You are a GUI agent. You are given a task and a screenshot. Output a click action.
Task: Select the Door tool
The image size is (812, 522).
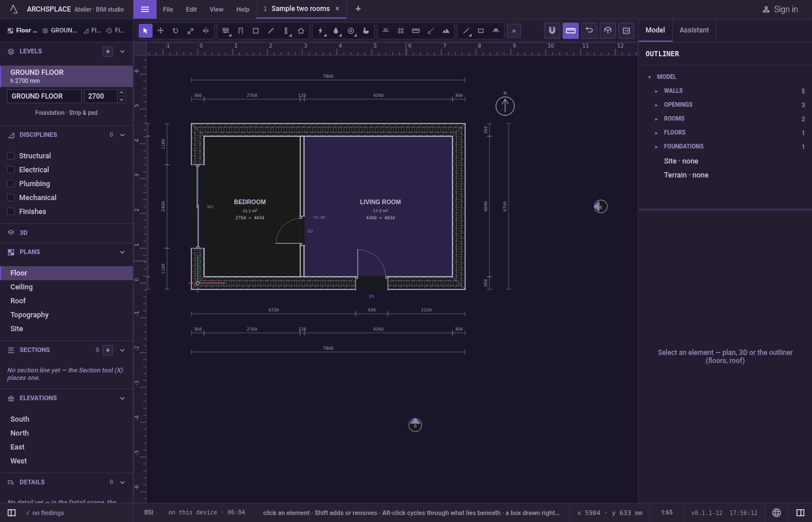click(241, 31)
